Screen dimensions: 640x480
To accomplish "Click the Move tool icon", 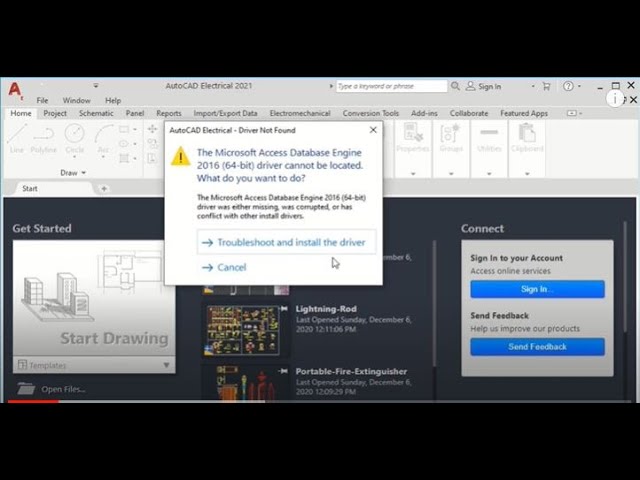I will coord(152,129).
